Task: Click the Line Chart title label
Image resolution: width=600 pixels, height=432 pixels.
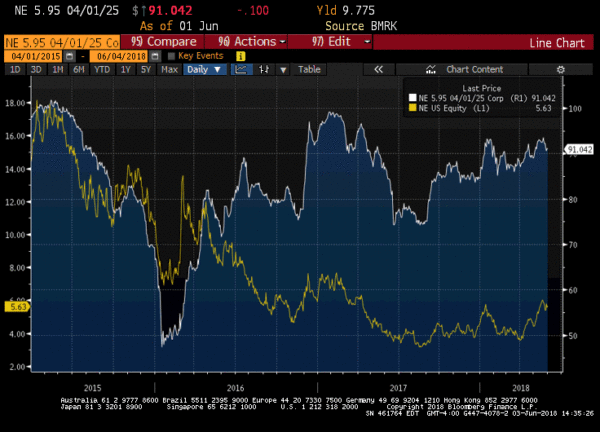Action: 557,42
